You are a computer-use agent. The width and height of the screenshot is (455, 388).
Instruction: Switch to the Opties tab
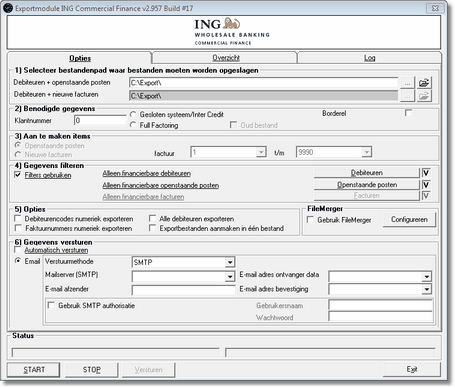coord(80,58)
